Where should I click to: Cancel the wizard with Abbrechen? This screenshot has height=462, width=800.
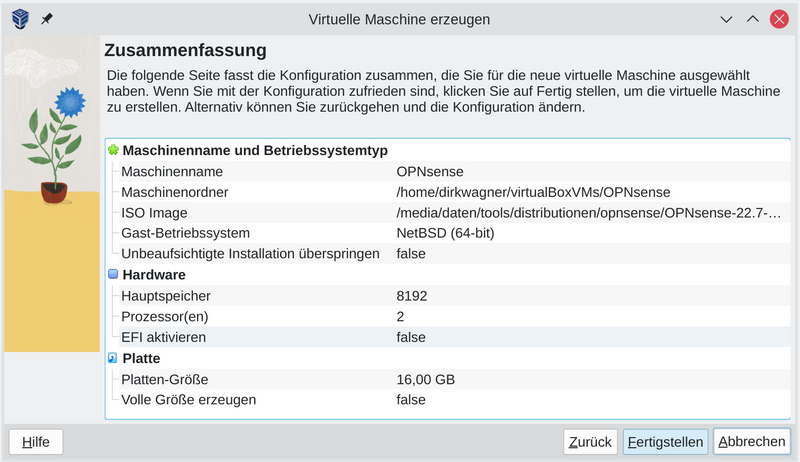click(752, 442)
